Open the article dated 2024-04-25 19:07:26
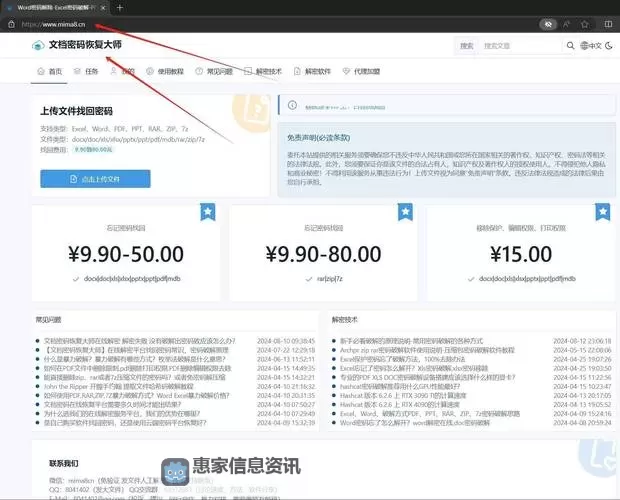The image size is (620, 500). point(402,359)
